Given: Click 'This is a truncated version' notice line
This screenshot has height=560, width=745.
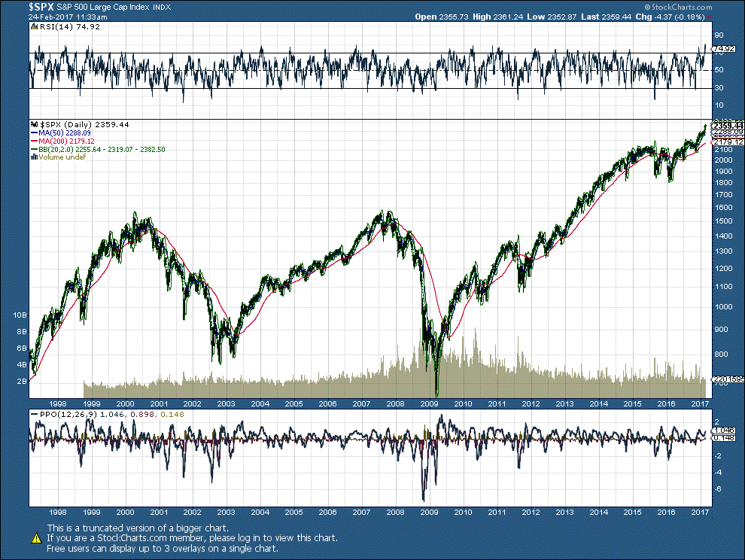Looking at the screenshot, I should tap(138, 528).
